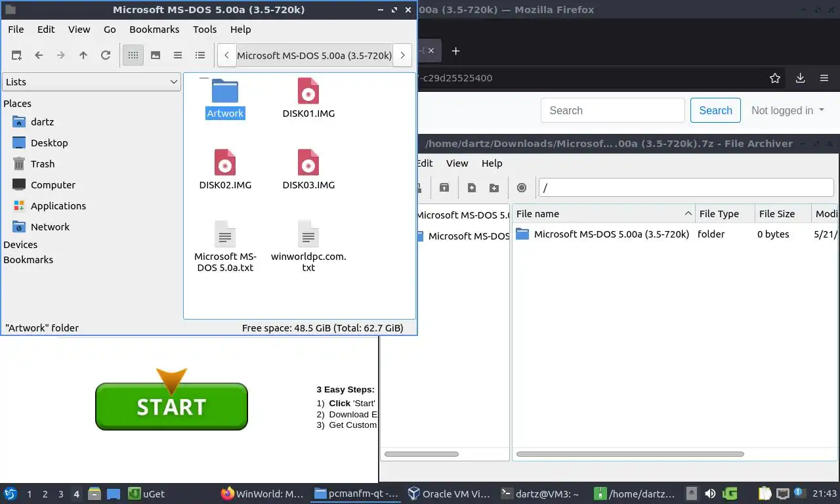
Task: Open the Go menu
Action: (x=110, y=30)
